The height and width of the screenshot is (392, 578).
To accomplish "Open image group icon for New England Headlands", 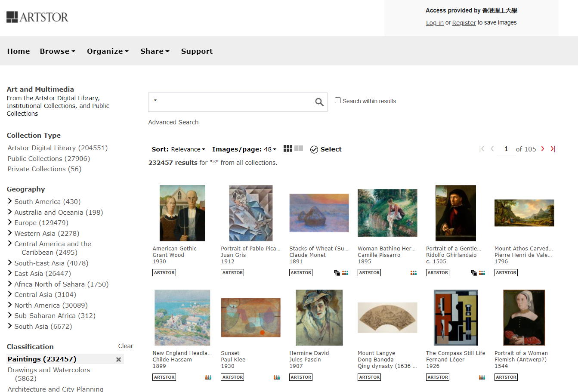I will click(208, 377).
